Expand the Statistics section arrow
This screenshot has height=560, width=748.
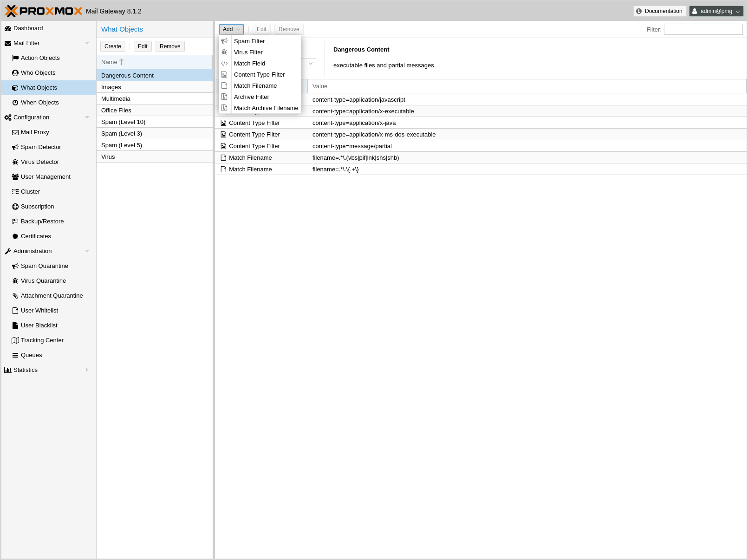coord(87,370)
